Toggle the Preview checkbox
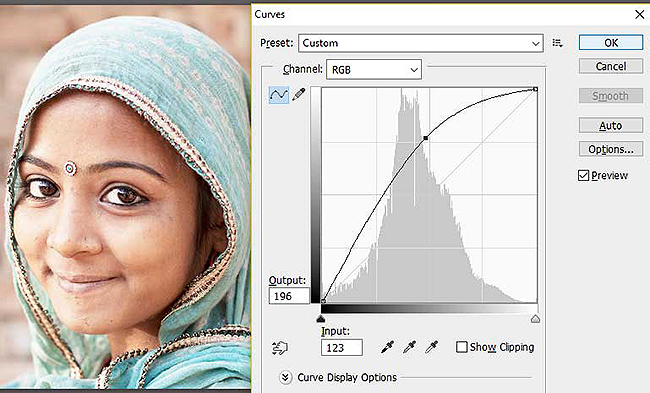This screenshot has width=650, height=393. point(583,175)
